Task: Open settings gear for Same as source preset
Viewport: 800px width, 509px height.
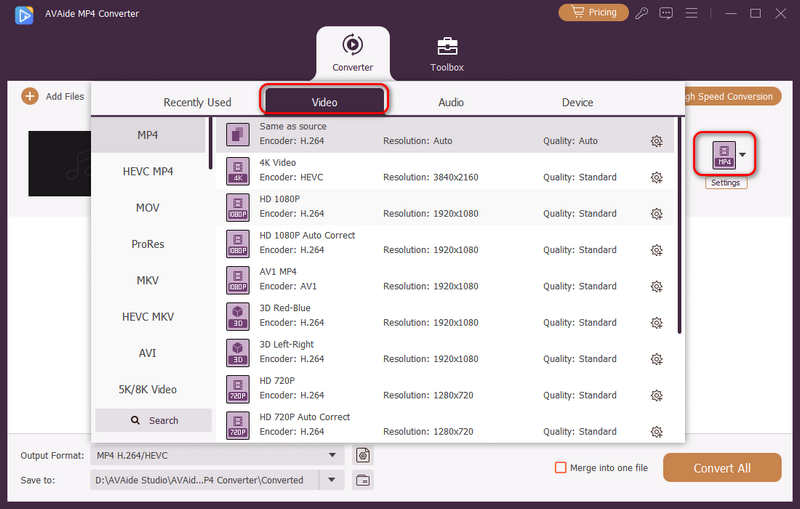Action: pyautogui.click(x=656, y=141)
